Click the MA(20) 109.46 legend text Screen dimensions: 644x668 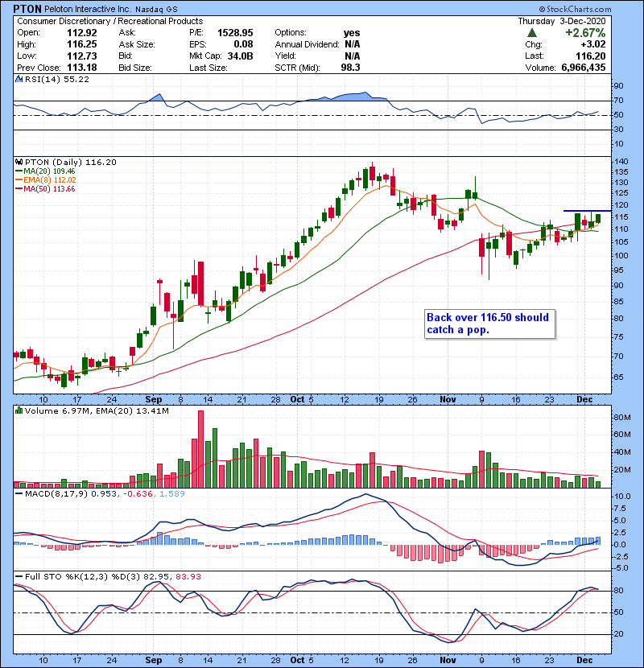[x=49, y=171]
